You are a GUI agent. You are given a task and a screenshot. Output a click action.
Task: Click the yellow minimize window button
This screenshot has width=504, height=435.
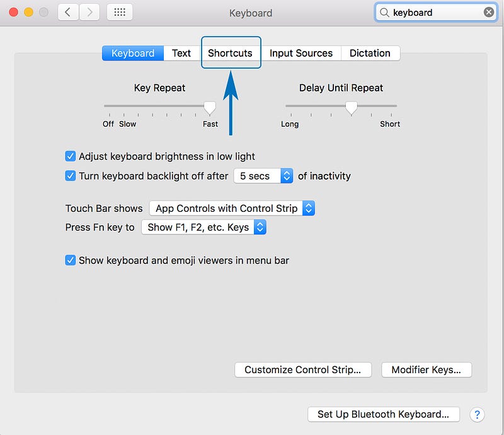(28, 12)
